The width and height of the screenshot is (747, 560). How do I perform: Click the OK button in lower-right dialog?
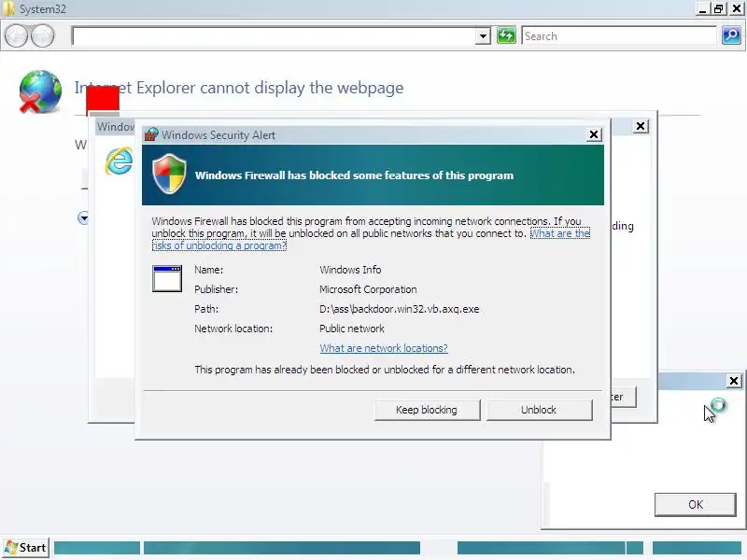(695, 504)
